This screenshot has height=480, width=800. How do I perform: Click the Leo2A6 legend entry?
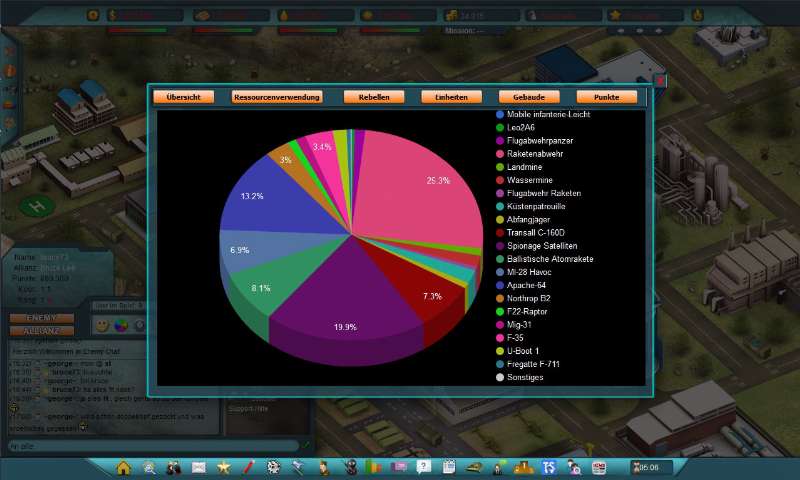(515, 128)
